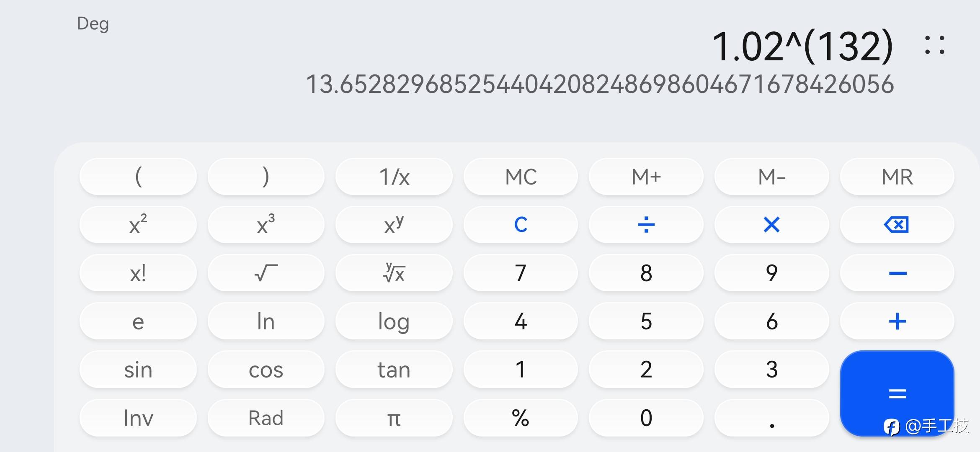
Task: Click the divide operator key
Action: coord(646,225)
